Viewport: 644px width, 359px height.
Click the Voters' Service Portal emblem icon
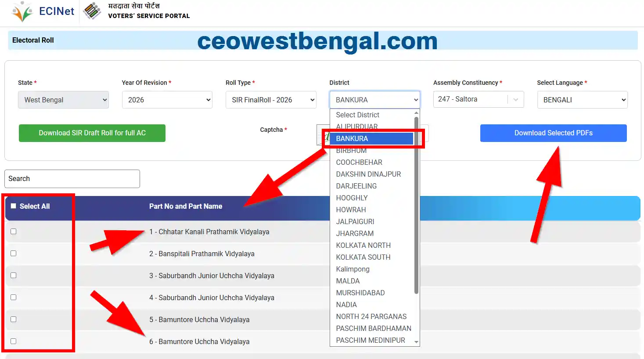92,11
